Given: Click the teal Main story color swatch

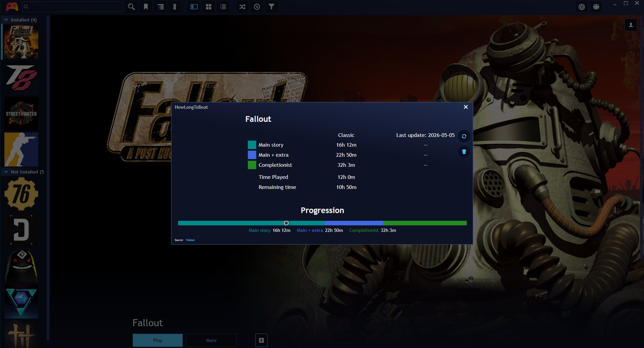Looking at the screenshot, I should tap(252, 145).
